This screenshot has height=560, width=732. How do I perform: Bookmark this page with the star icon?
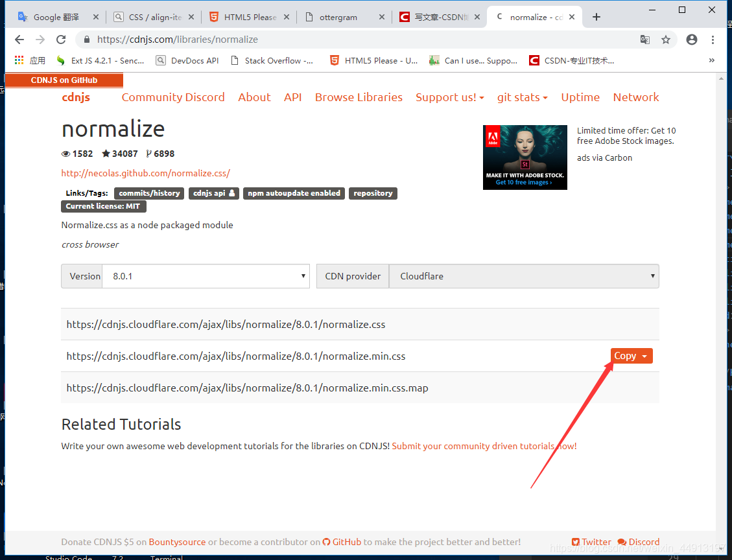(666, 40)
